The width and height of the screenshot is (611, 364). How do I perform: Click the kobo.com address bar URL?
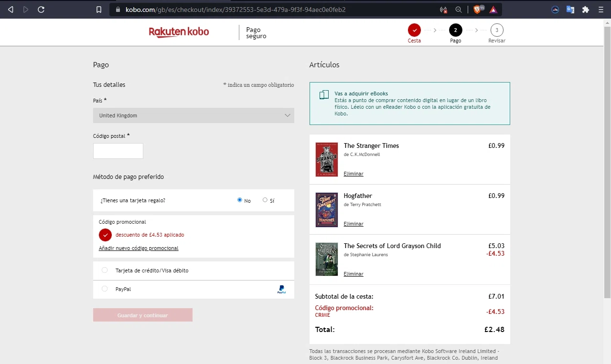click(236, 10)
